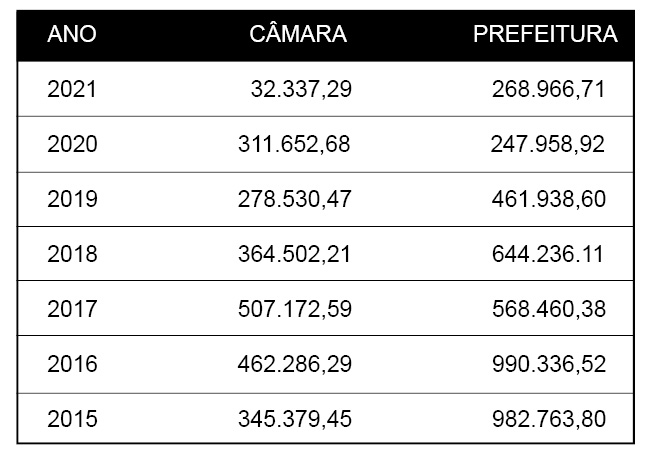Click the Prefeitura value 461.938,60
Image resolution: width=646 pixels, height=459 pixels.
[549, 199]
